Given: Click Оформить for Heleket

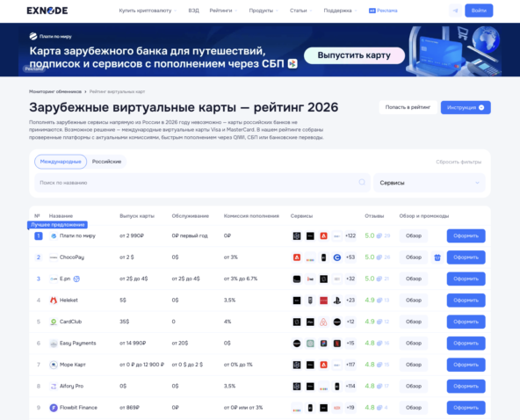Looking at the screenshot, I should [466, 301].
